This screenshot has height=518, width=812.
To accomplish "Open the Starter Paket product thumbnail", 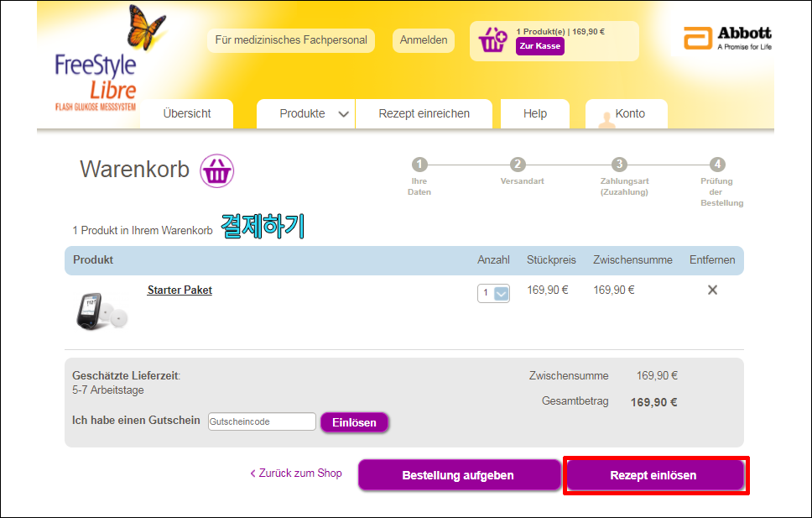I will [102, 310].
